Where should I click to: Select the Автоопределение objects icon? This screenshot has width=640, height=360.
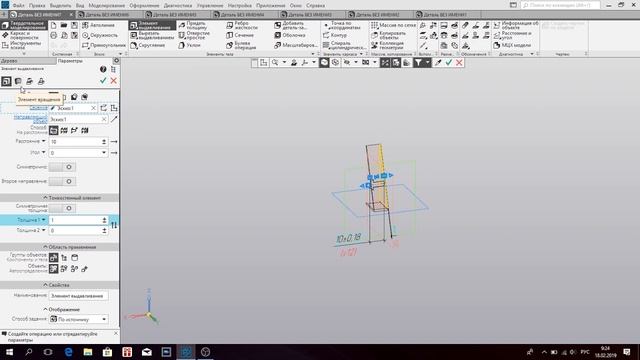[x=53, y=269]
